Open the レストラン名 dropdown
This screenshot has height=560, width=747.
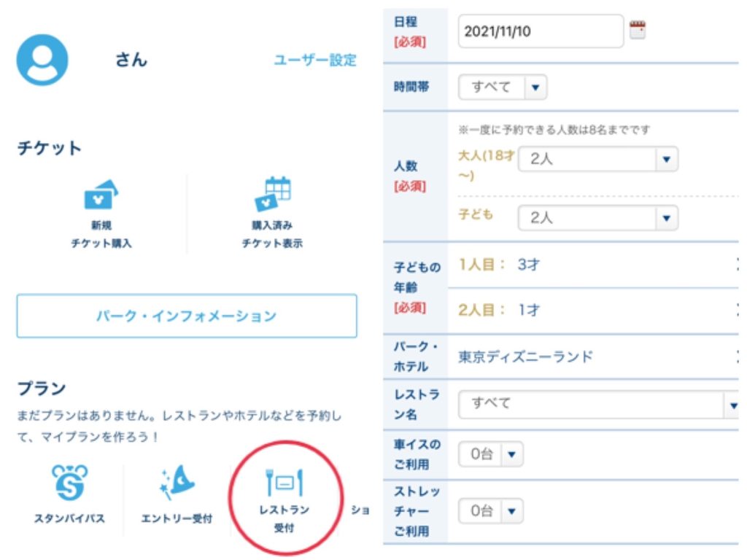point(598,403)
